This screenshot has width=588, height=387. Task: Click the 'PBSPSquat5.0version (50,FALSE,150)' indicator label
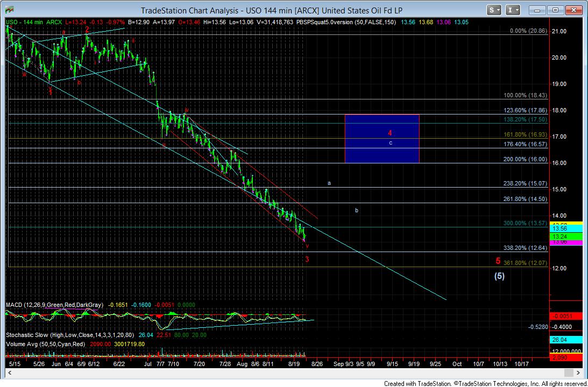[x=346, y=22]
